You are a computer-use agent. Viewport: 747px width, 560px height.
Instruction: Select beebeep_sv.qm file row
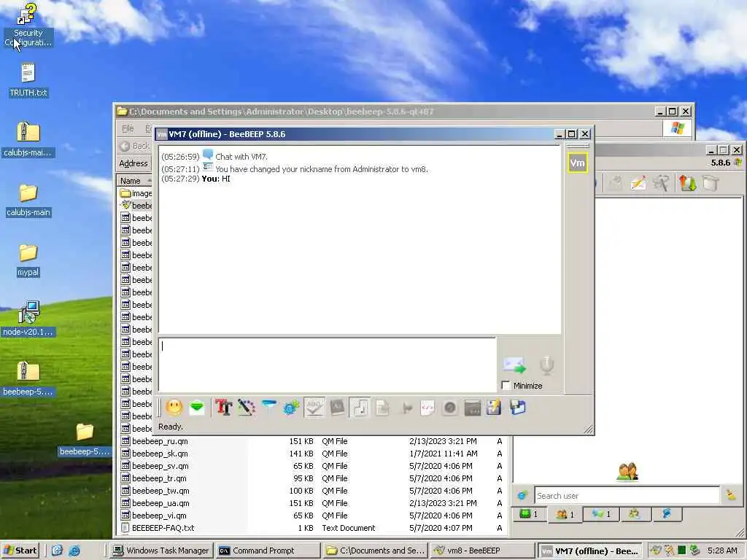312,466
